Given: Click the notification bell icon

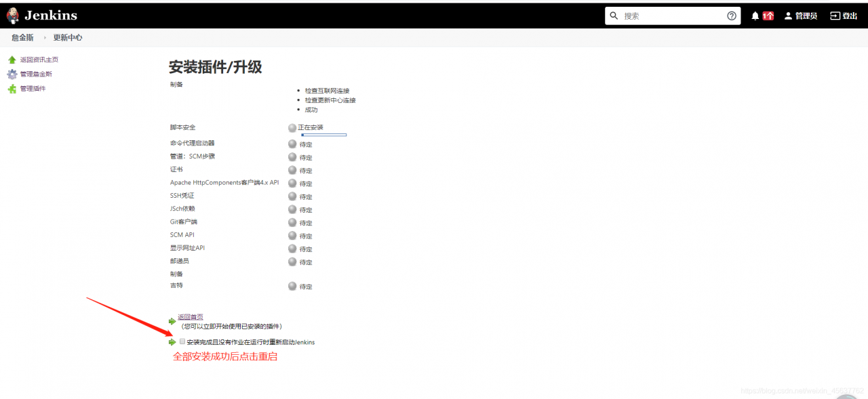Looking at the screenshot, I should pyautogui.click(x=755, y=15).
